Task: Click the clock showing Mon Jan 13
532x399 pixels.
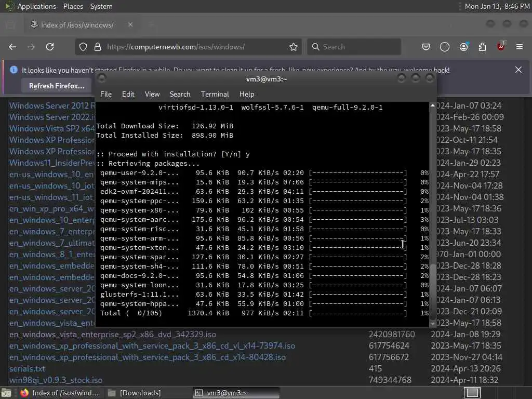Action: click(497, 6)
